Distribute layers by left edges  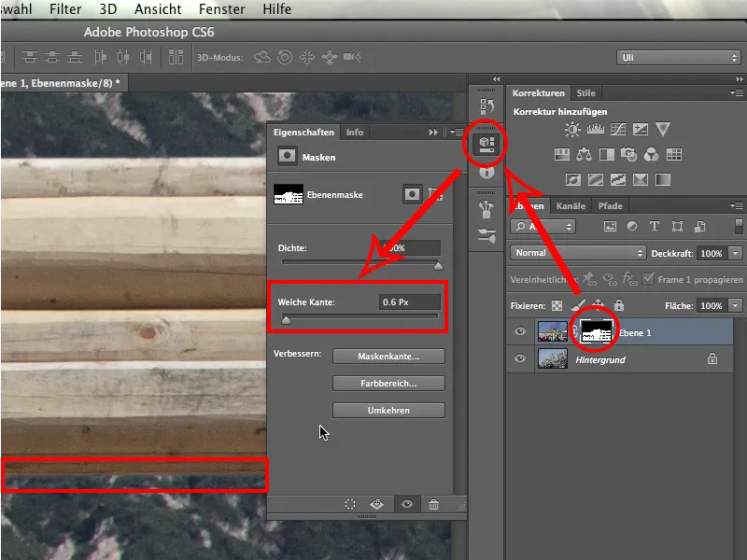tap(100, 57)
